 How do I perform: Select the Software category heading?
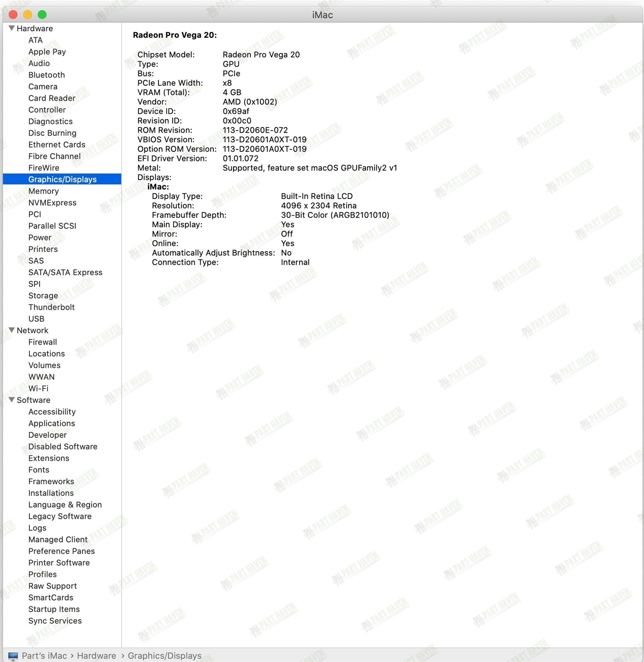tap(34, 400)
